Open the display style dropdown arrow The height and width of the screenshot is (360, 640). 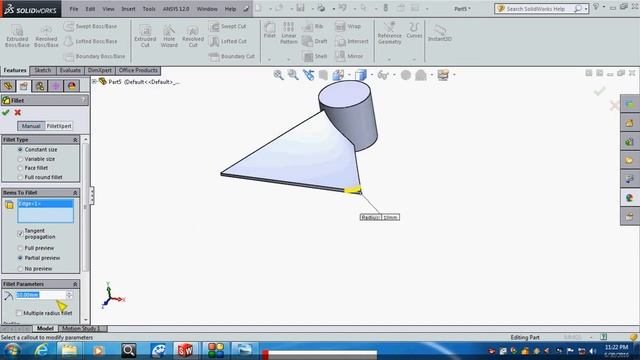pyautogui.click(x=371, y=75)
